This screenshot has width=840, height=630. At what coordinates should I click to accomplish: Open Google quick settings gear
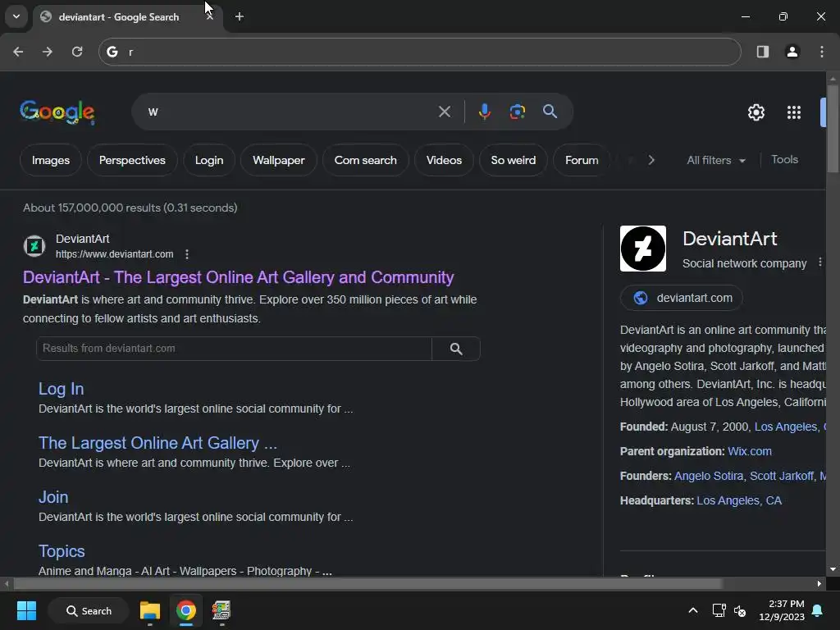[x=756, y=112]
